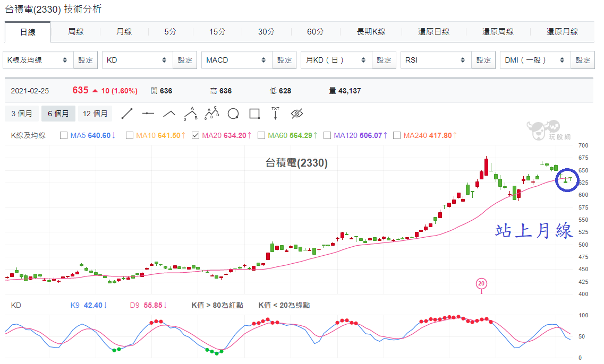
Task: Expand the RSI indicator dropdown
Action: point(436,60)
